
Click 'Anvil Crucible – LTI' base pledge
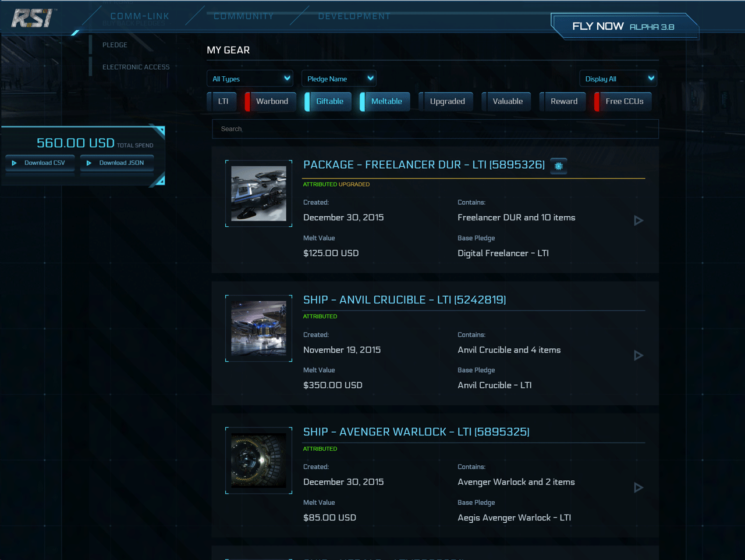pos(495,386)
